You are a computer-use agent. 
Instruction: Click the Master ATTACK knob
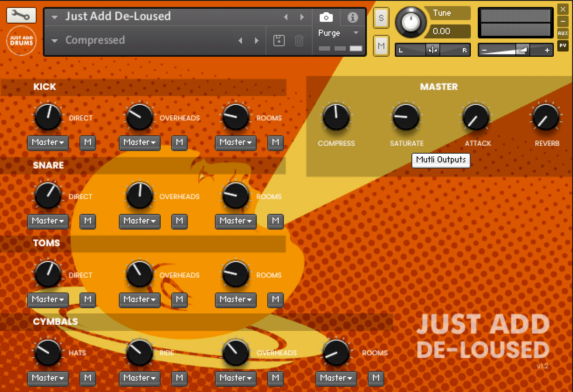point(476,117)
